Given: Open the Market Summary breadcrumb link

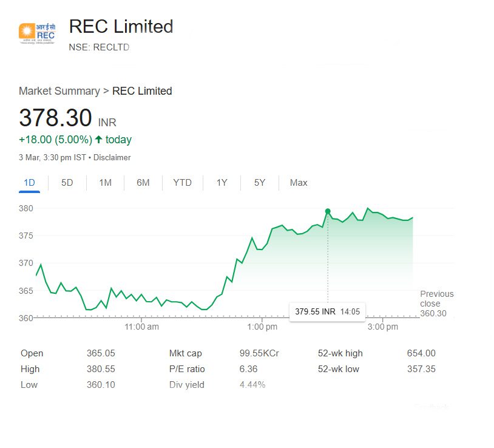Looking at the screenshot, I should (x=59, y=91).
